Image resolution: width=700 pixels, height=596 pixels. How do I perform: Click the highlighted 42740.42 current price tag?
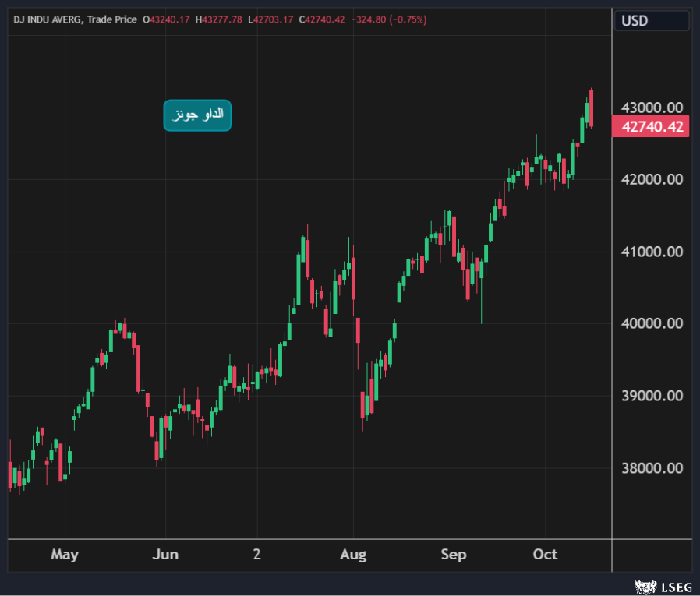pos(651,126)
